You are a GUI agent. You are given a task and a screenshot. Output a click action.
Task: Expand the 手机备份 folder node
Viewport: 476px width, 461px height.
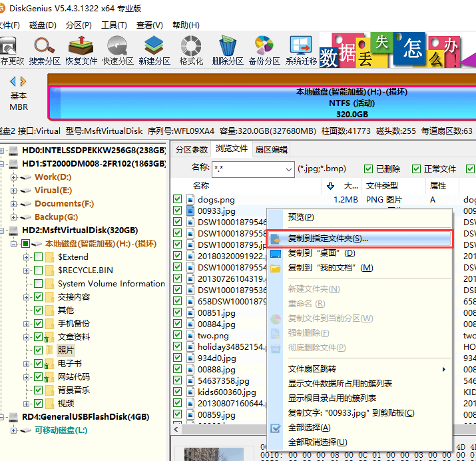tap(27, 324)
